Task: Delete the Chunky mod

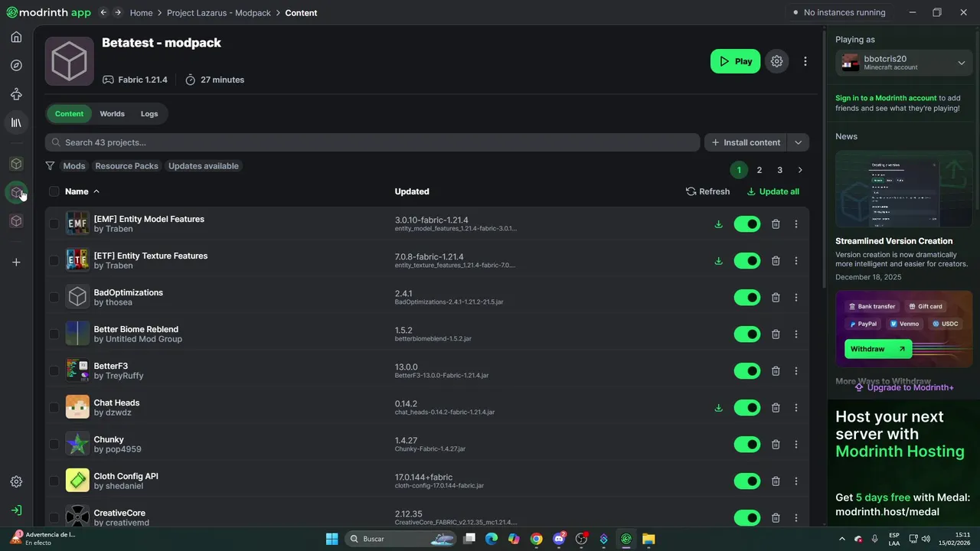Action: (776, 445)
